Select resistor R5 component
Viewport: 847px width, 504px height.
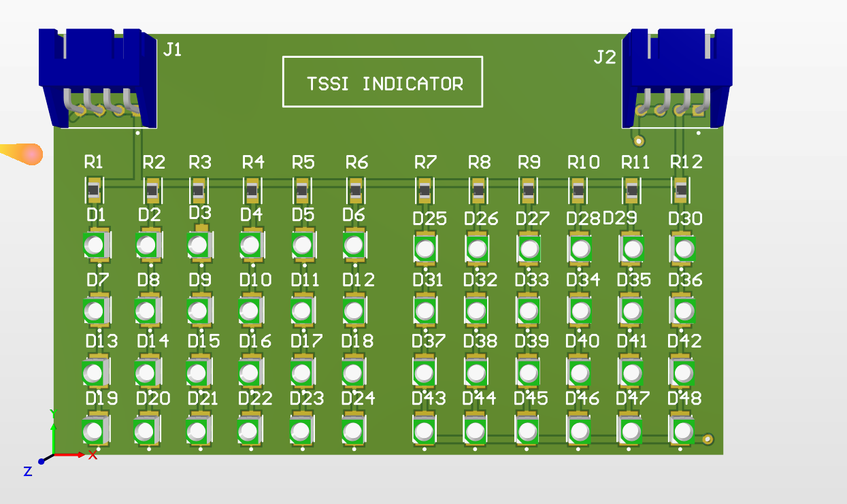coord(302,190)
